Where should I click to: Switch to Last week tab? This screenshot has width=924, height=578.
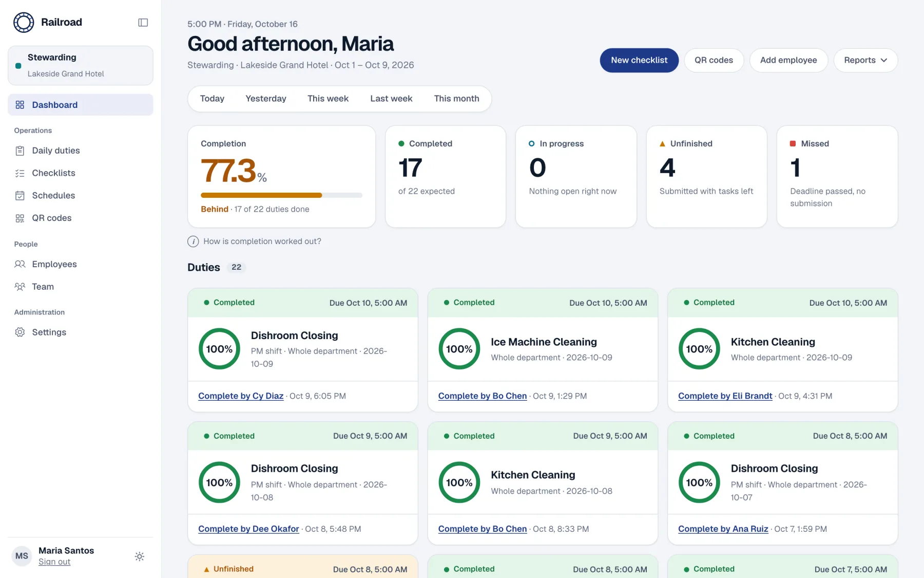tap(391, 99)
